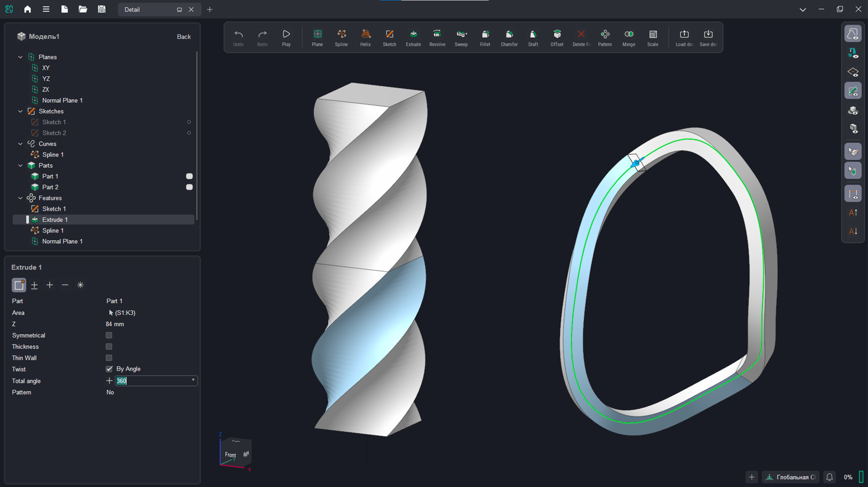
Task: Collapse the Features group
Action: click(20, 198)
